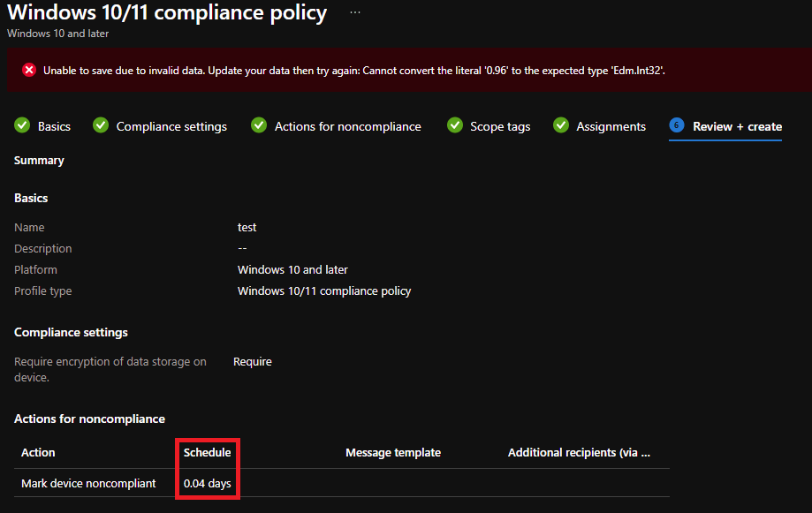Click the Windows 10 and later subtitle
This screenshot has height=513, width=812.
[x=57, y=33]
